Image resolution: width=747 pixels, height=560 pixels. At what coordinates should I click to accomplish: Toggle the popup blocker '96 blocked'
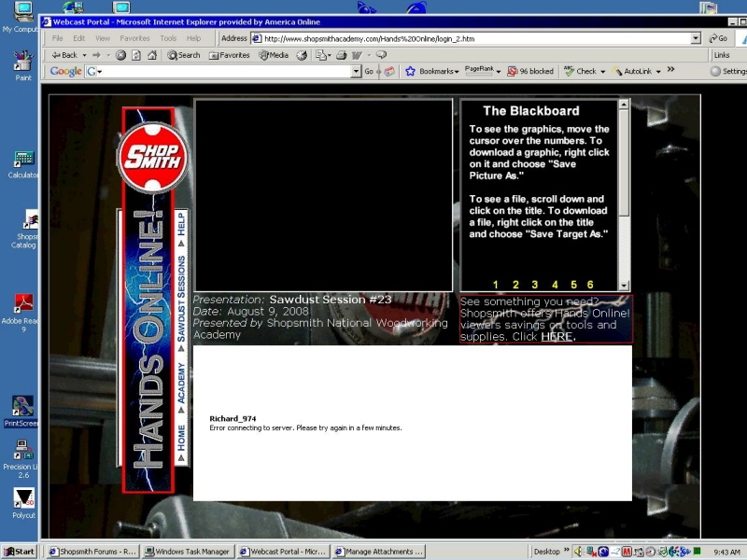(530, 72)
